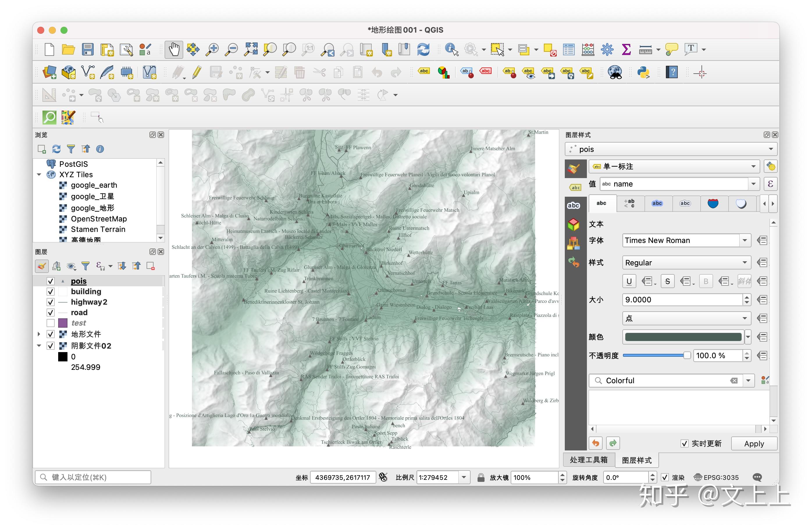Screen dimensions: 812x529
Task: Open the Field Calculator abacus icon
Action: pyautogui.click(x=588, y=50)
